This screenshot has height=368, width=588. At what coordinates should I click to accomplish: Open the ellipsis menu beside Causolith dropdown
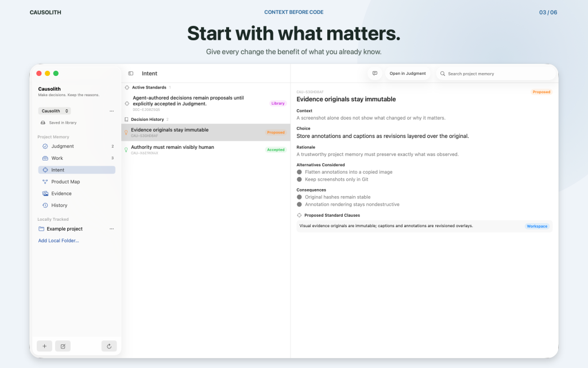112,111
